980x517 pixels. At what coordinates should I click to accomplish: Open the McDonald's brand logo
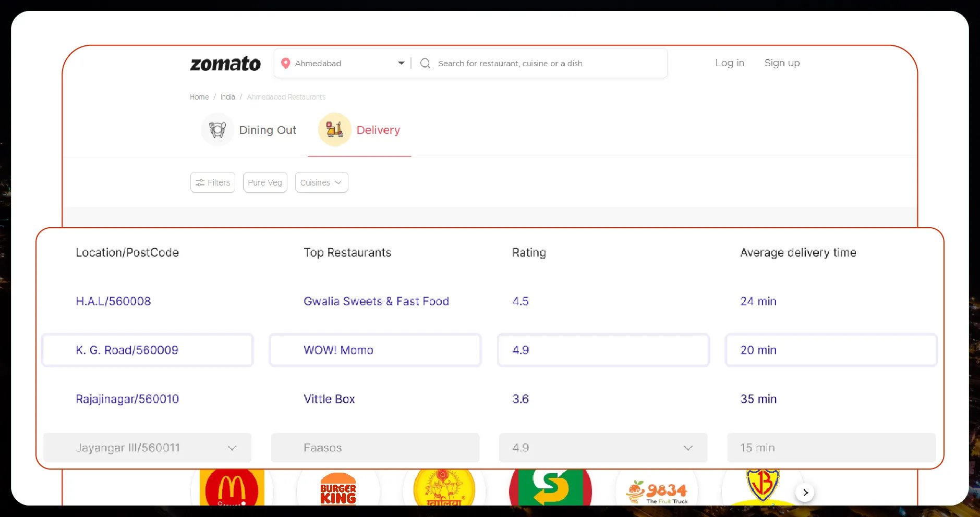point(232,488)
